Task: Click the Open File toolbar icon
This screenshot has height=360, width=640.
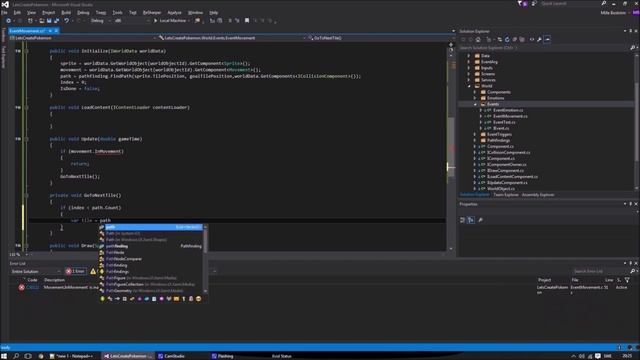Action: coord(41,20)
